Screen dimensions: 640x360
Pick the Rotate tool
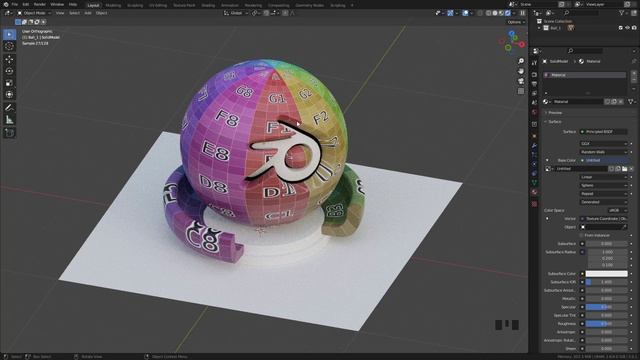9,71
